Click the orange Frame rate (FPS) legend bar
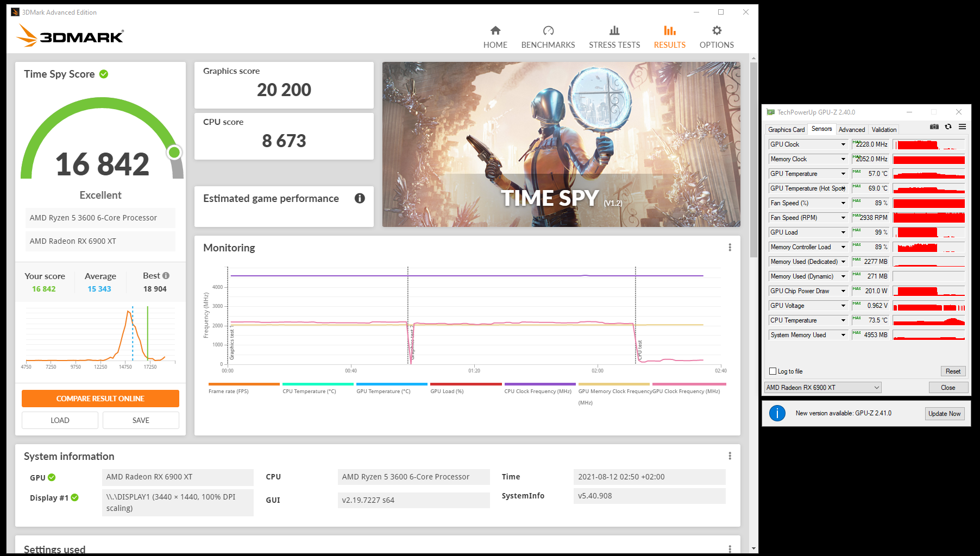 coord(244,384)
